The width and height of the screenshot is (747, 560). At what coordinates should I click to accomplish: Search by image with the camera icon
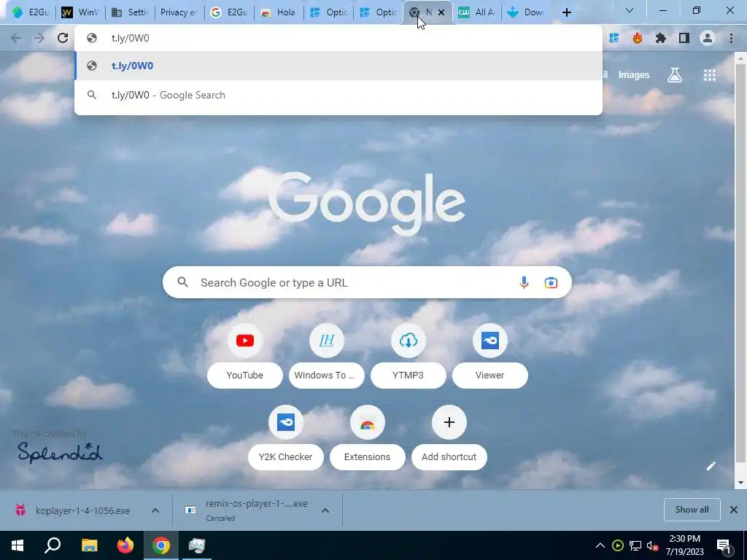point(551,282)
